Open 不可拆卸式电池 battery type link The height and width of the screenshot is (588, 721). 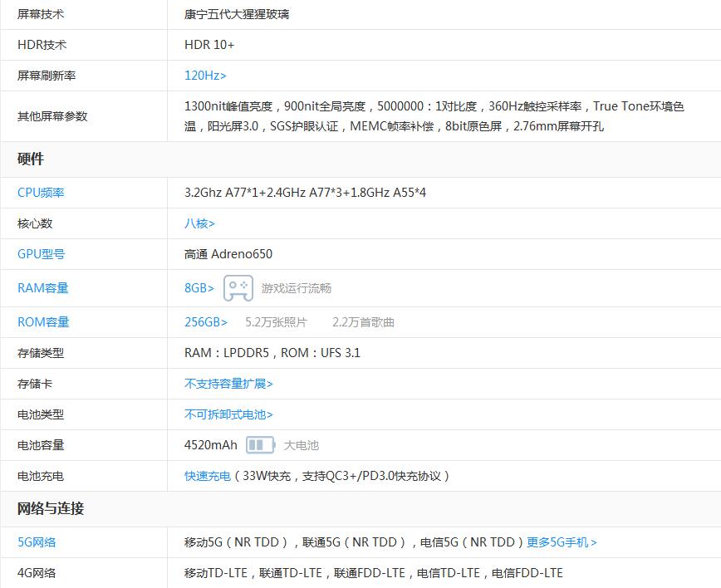point(228,414)
